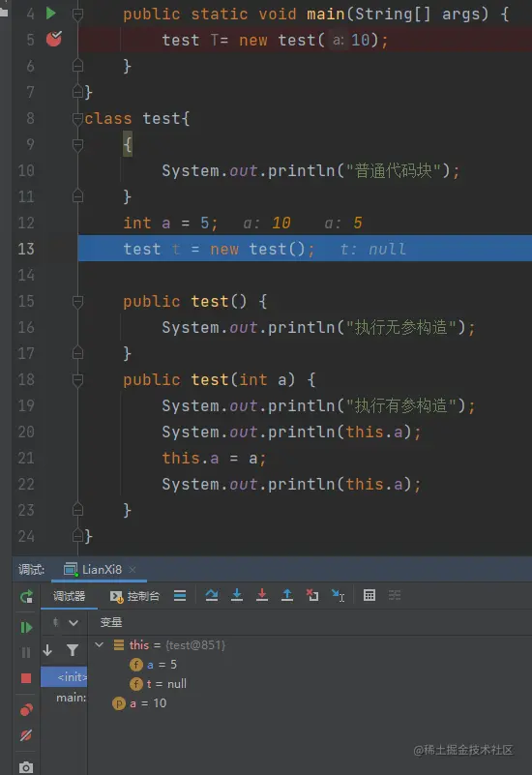Open View Breakpoints double red dot icon

[26, 710]
